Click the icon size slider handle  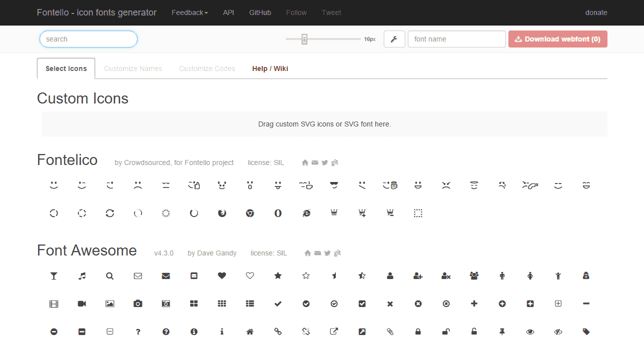click(304, 39)
